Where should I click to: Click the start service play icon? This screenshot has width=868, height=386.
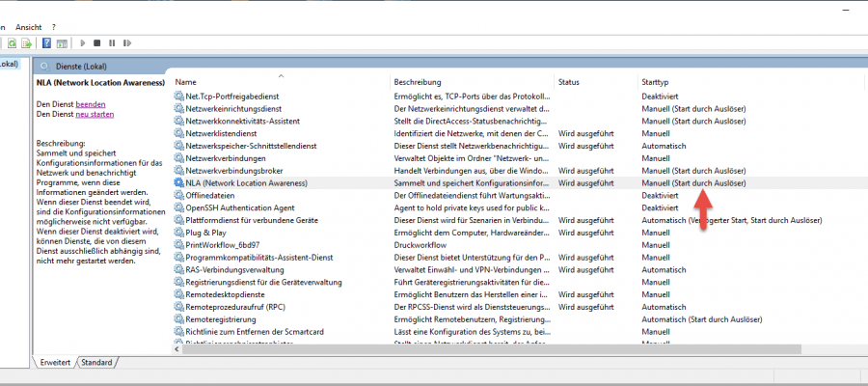point(83,43)
